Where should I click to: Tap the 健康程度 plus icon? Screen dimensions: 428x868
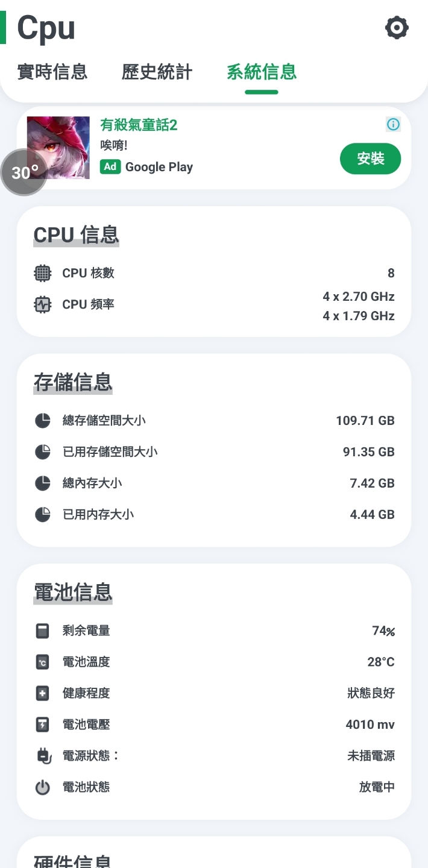[42, 693]
